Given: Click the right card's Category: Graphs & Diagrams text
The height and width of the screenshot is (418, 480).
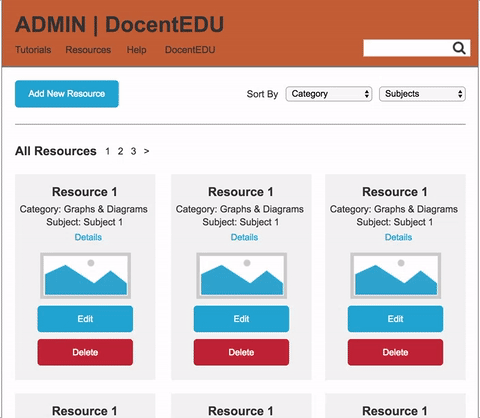Looking at the screenshot, I should (394, 209).
